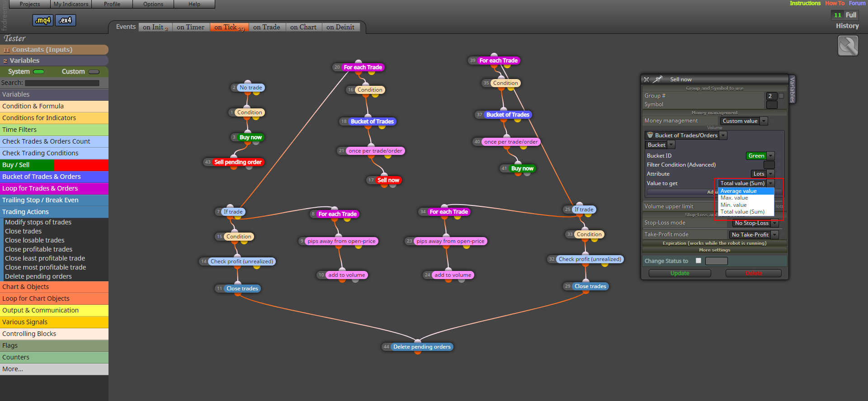Select pips away from open-price block 9

[341, 241]
